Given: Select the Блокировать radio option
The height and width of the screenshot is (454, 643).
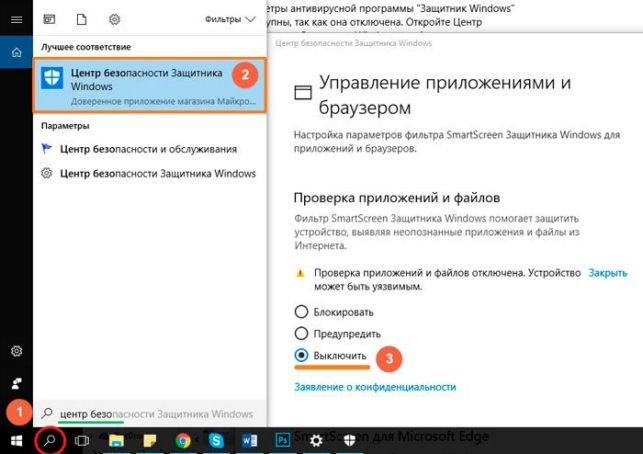Looking at the screenshot, I should [x=334, y=312].
